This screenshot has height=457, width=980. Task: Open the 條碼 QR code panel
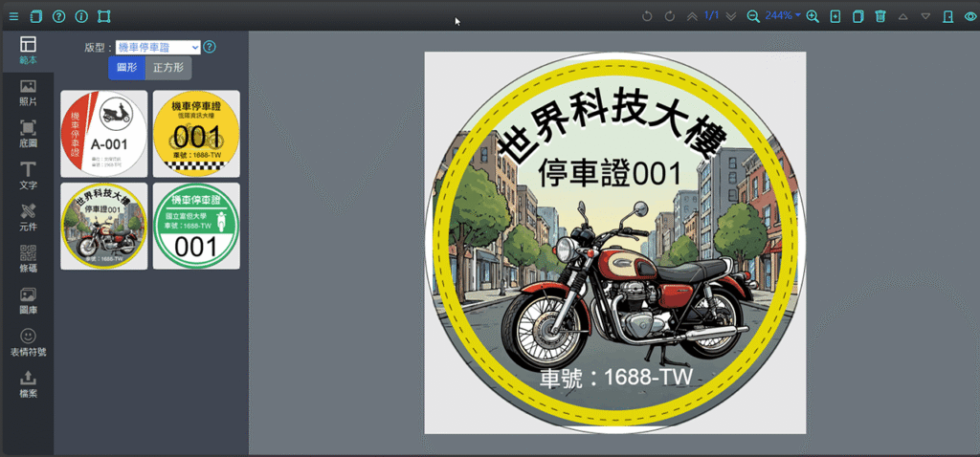28,258
